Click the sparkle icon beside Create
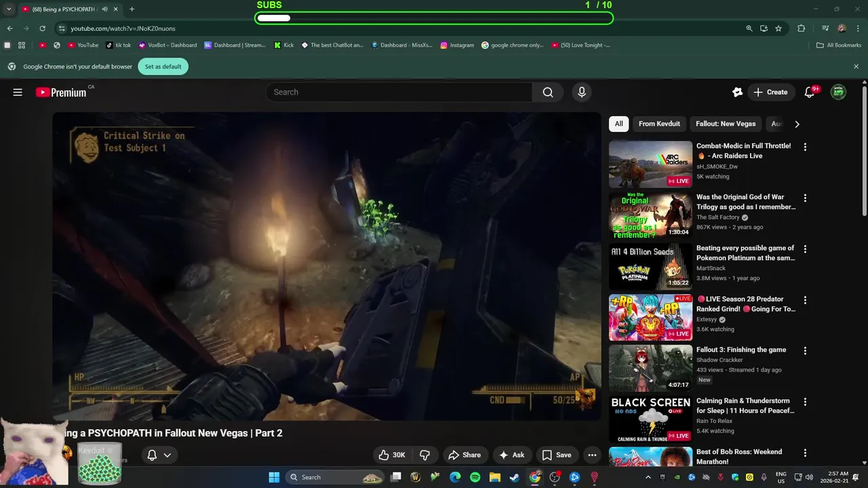Viewport: 868px width, 488px height. click(737, 92)
